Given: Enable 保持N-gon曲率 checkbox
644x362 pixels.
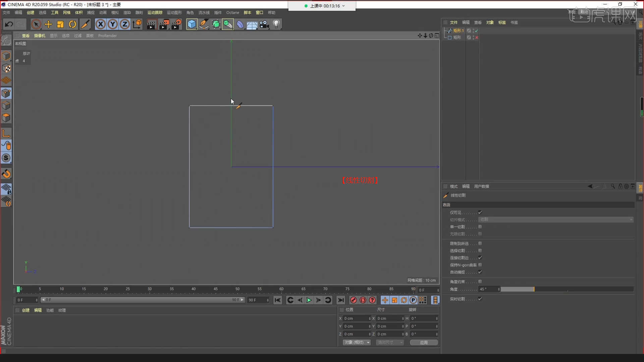Looking at the screenshot, I should (480, 265).
